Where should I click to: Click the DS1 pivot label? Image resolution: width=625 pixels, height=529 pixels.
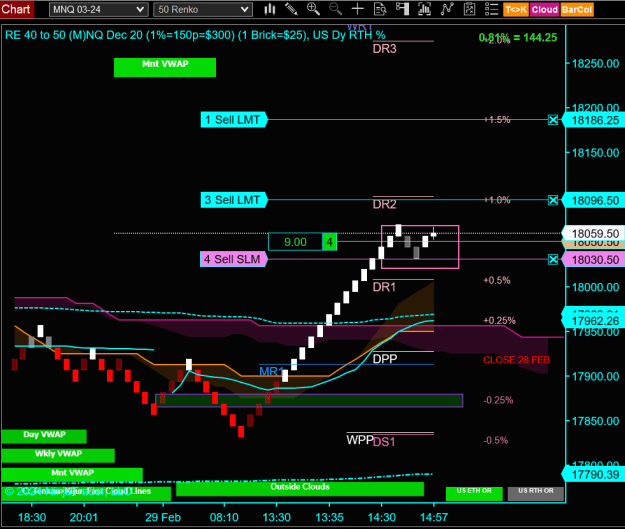click(384, 442)
